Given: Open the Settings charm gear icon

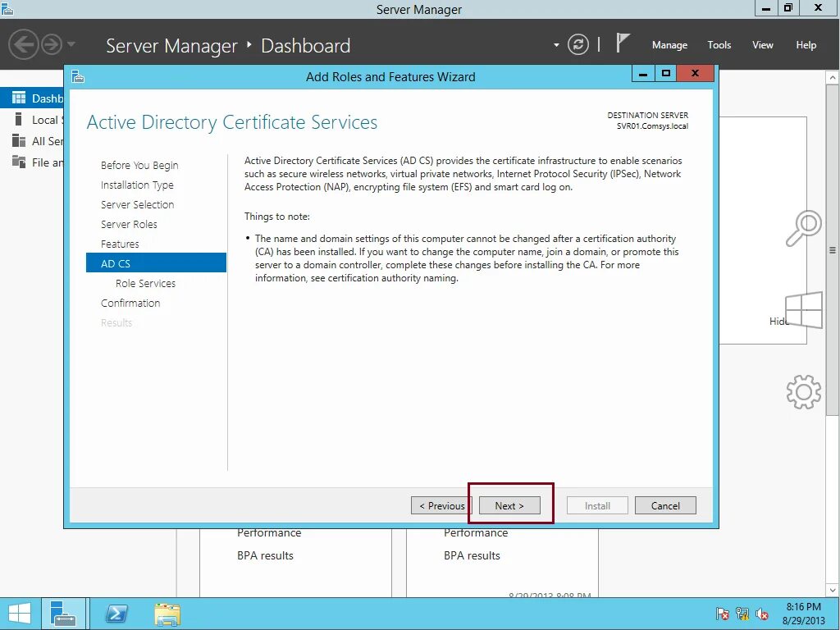Looking at the screenshot, I should [804, 392].
